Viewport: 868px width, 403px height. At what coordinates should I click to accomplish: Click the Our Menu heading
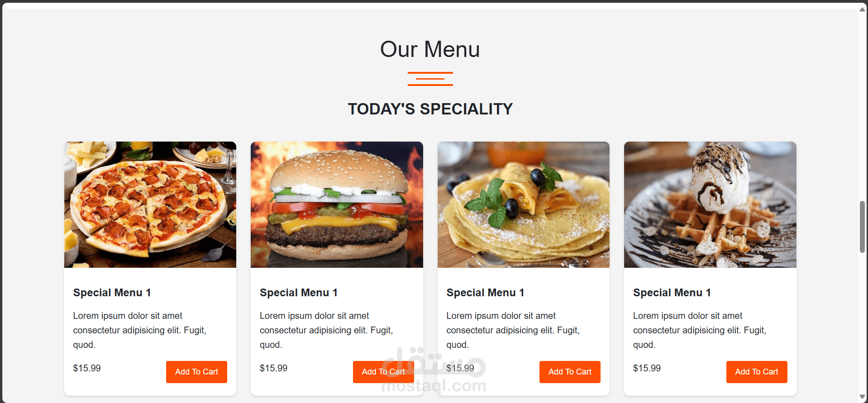click(x=430, y=49)
